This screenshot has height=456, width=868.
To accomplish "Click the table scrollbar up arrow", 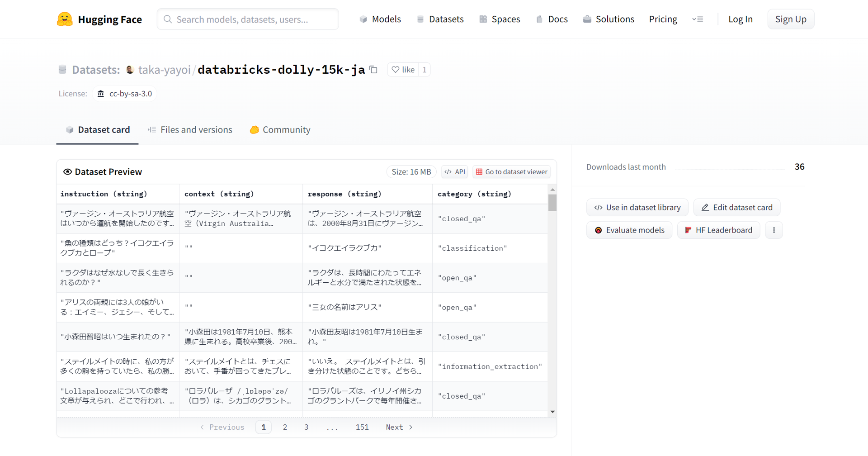I will (552, 190).
